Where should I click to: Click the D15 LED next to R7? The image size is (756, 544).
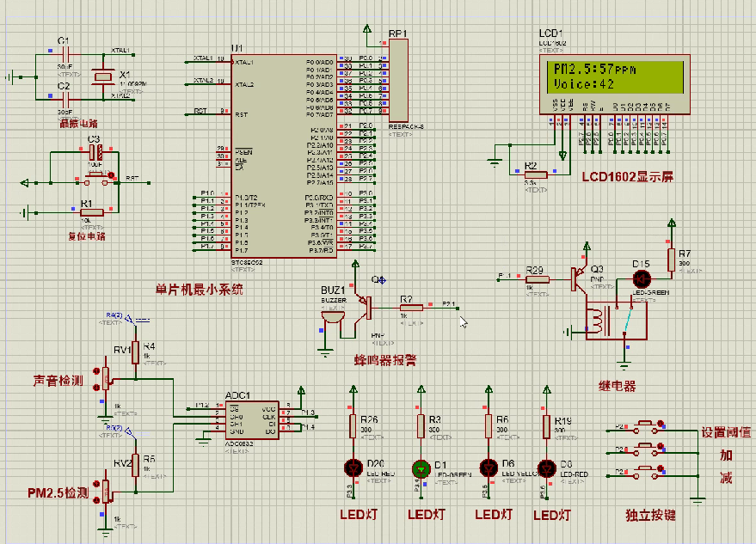click(x=641, y=278)
